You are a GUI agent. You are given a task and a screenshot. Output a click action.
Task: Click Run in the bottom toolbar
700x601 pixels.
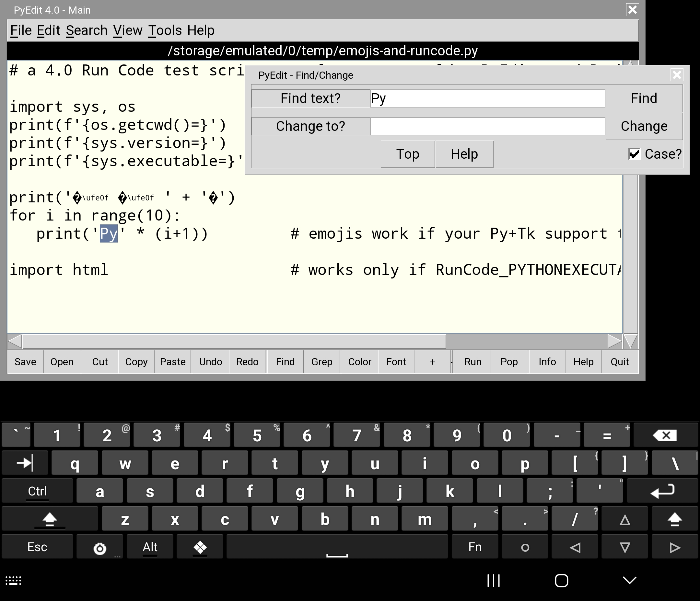pos(472,362)
